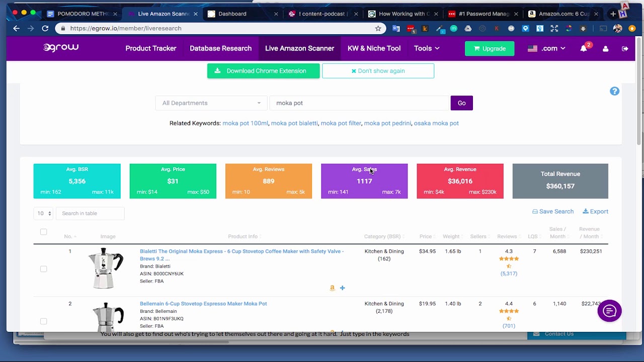
Task: Click related keyword moka pot bialetti
Action: pyautogui.click(x=294, y=123)
